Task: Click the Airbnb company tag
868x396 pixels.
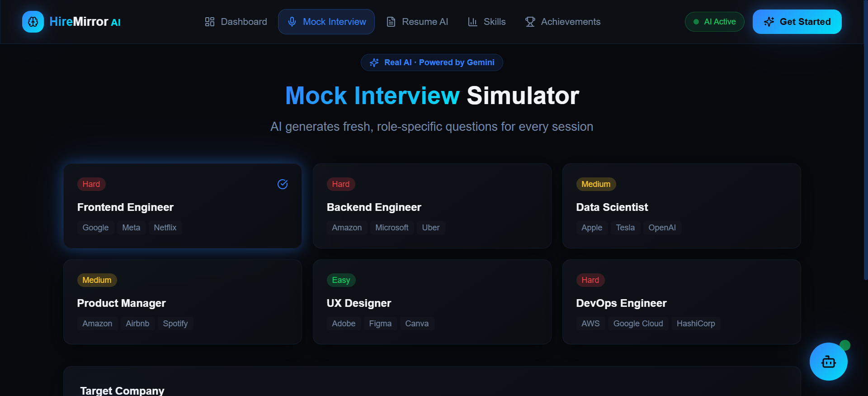Action: 137,324
